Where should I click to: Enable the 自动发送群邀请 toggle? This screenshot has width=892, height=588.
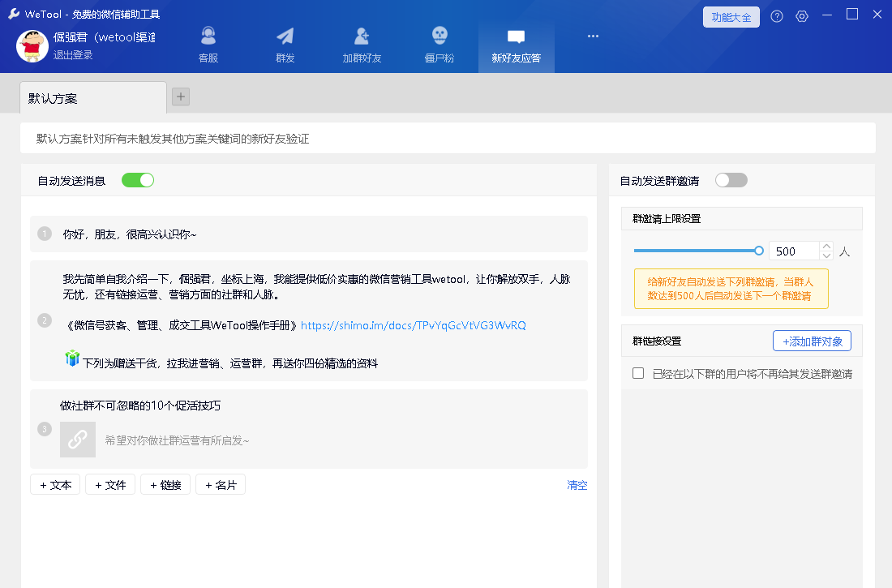(731, 180)
